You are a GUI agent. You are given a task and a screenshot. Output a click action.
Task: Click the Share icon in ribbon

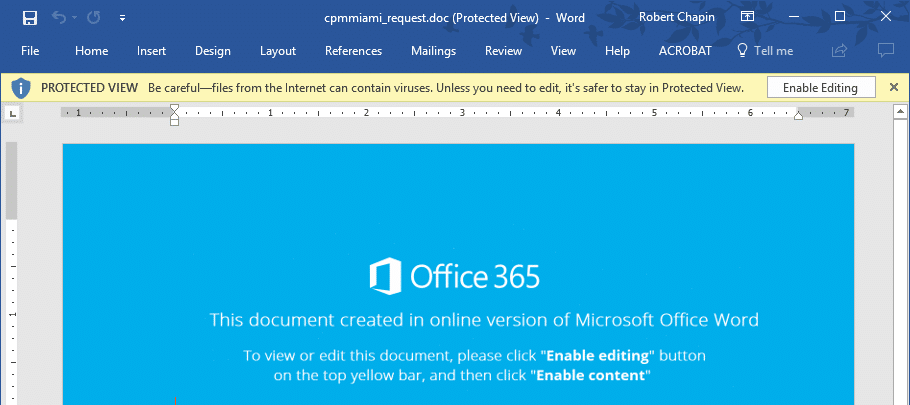coord(839,50)
